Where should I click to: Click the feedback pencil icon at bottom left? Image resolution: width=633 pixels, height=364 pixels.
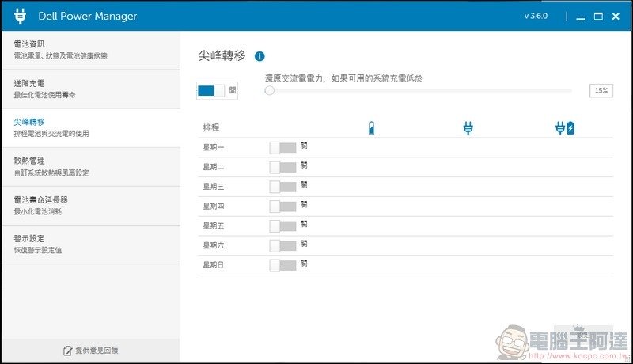pos(67,350)
